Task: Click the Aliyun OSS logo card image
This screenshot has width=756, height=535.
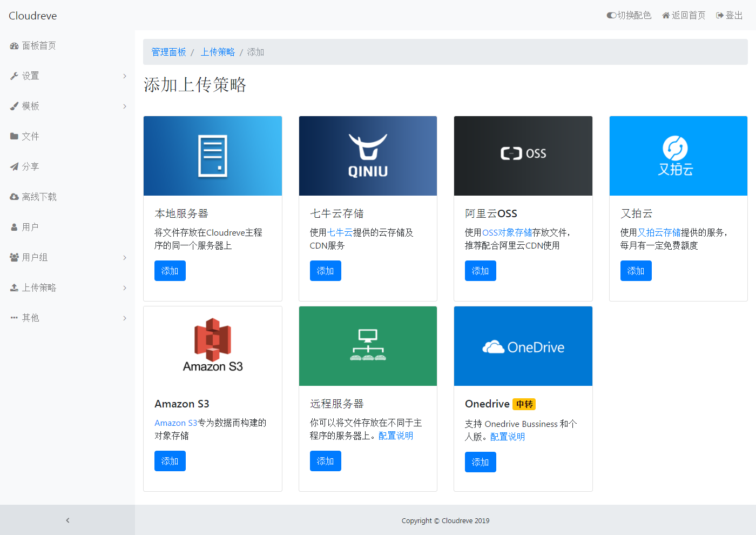Action: coord(523,156)
